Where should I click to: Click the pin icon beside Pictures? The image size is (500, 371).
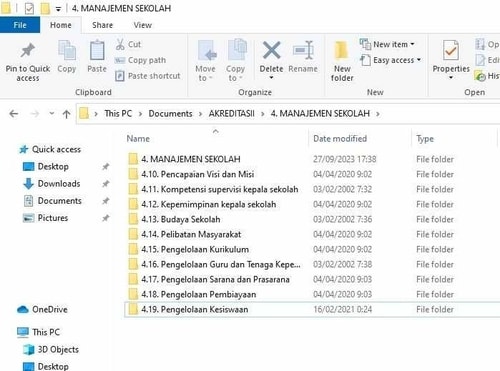click(106, 218)
